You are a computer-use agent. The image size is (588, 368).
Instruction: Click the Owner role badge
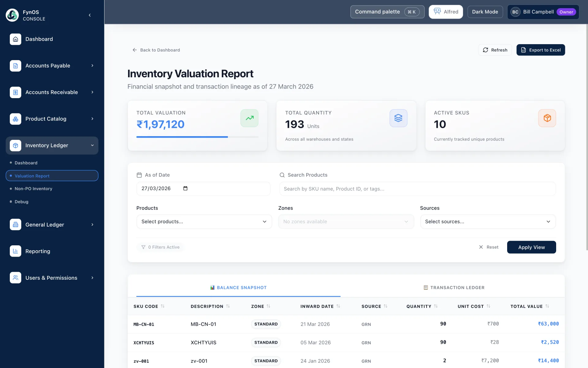click(x=566, y=12)
